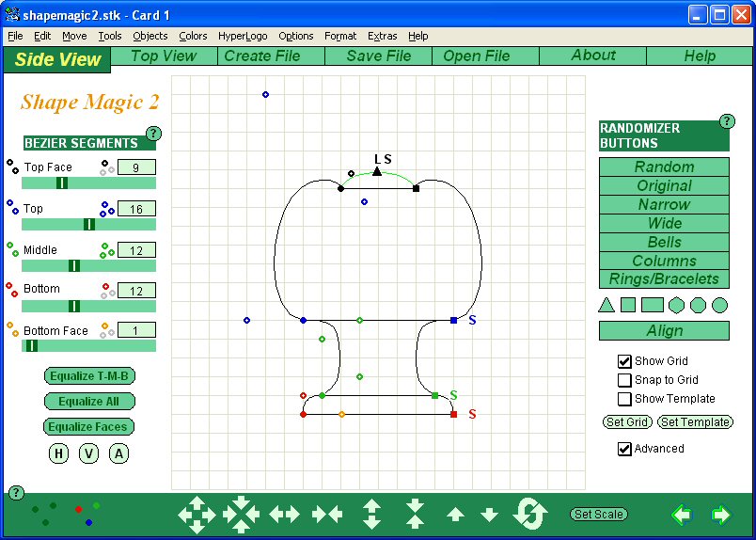Click the Equalize All button
This screenshot has height=540, width=756.
point(89,402)
